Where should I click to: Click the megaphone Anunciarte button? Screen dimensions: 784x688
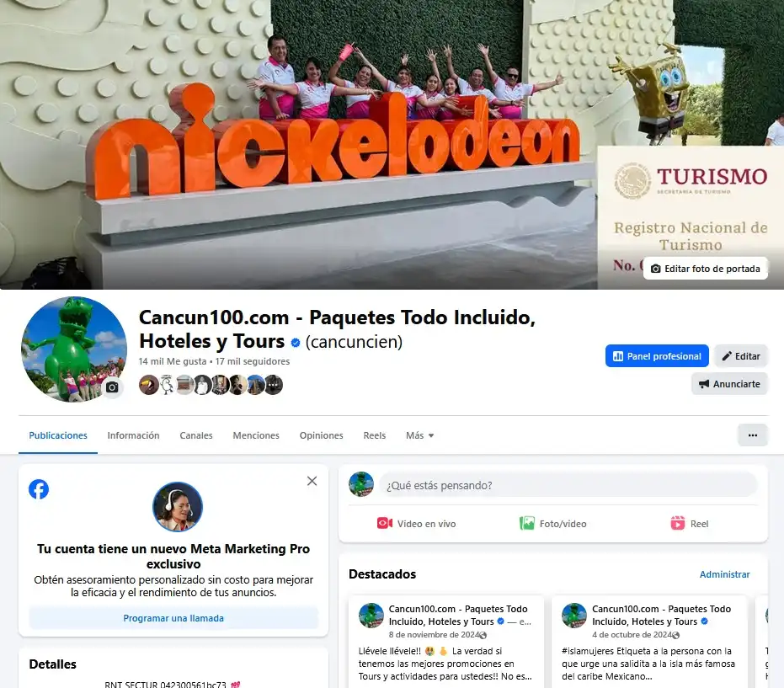click(x=729, y=384)
